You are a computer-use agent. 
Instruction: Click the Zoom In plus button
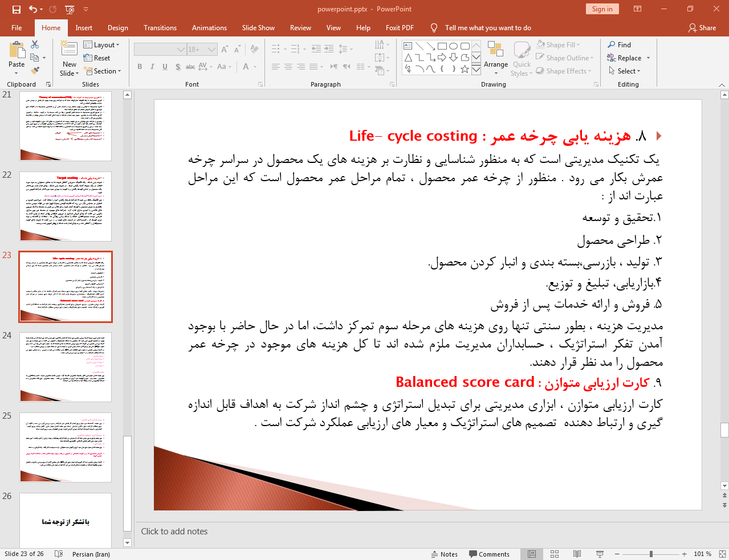pyautogui.click(x=684, y=554)
